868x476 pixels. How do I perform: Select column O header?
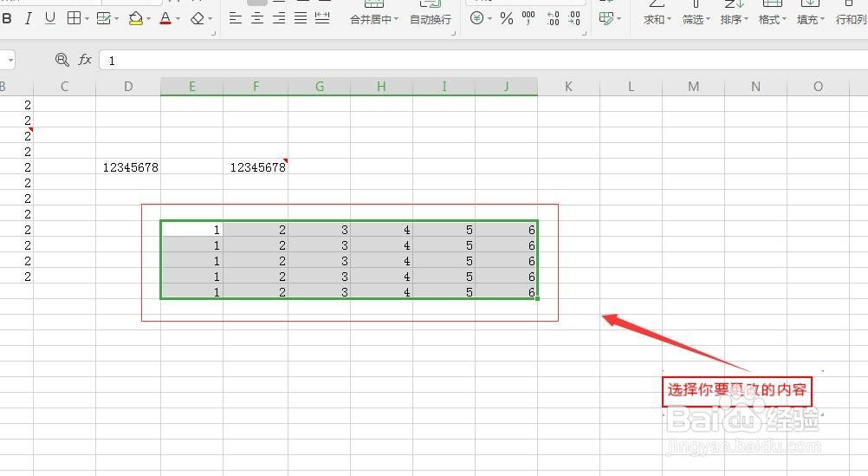click(818, 87)
